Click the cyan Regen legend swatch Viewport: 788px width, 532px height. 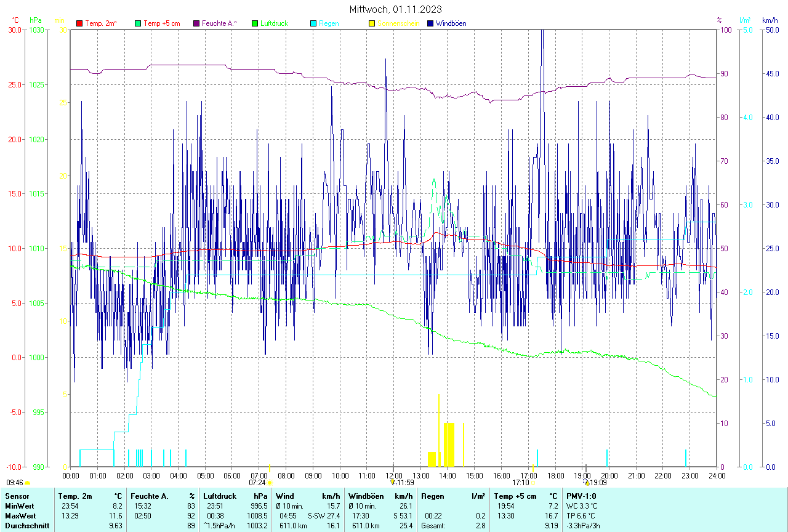313,23
